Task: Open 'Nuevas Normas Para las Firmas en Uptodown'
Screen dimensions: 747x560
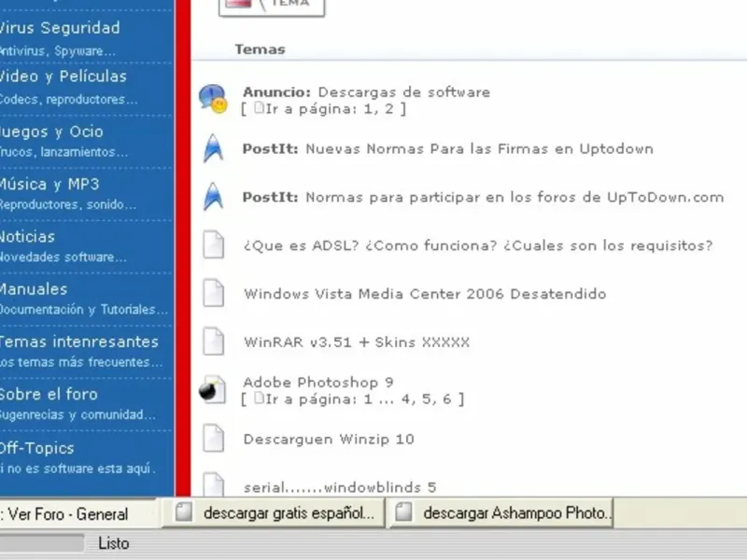Action: pos(479,149)
